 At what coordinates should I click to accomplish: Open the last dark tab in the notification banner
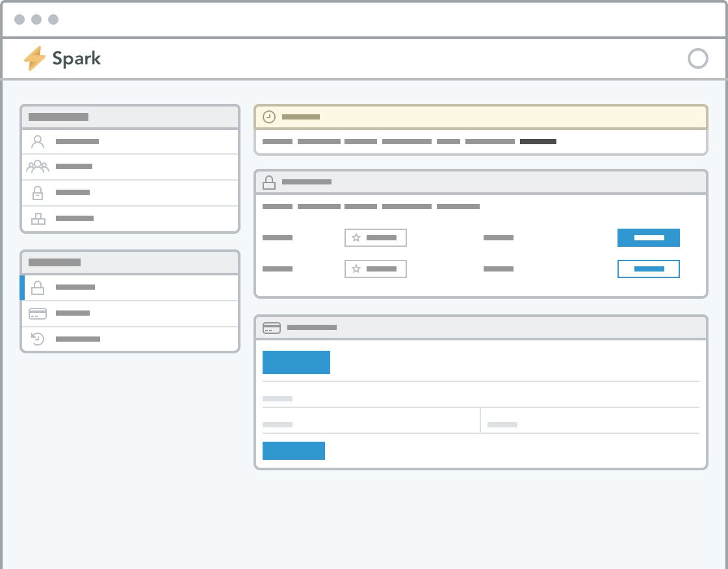(538, 142)
